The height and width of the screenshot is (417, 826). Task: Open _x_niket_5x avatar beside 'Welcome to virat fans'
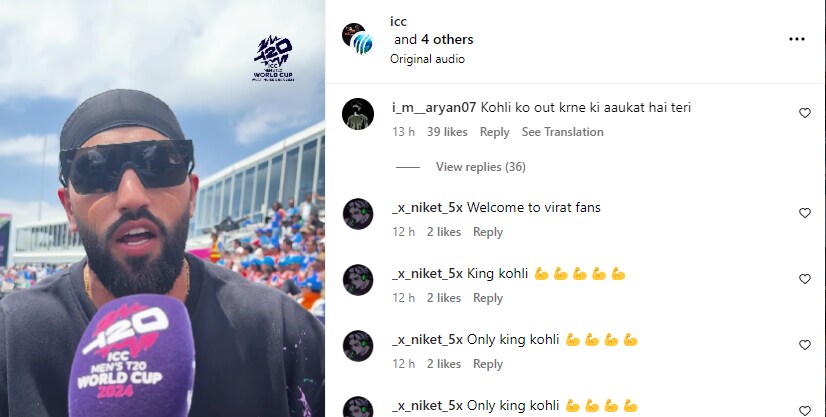click(358, 214)
